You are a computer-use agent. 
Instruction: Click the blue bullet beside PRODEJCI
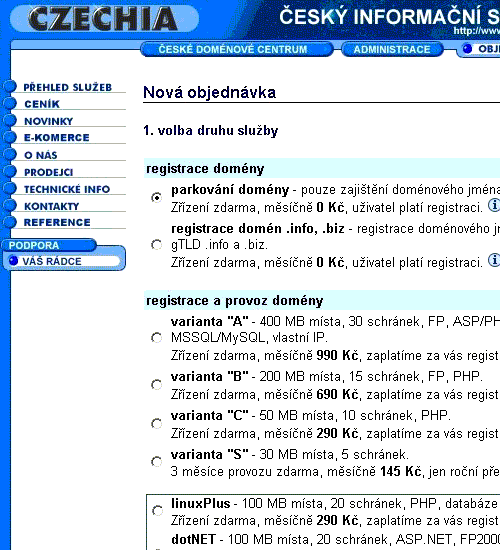tap(10, 171)
